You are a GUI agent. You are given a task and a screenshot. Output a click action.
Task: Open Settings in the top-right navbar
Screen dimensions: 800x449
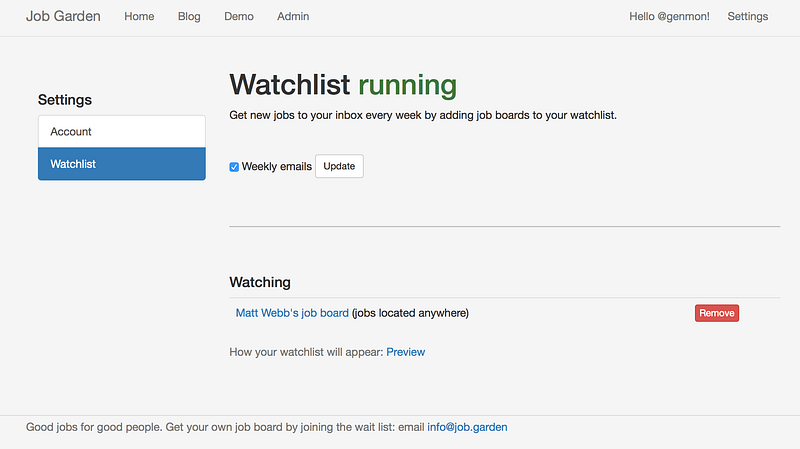[x=747, y=17]
